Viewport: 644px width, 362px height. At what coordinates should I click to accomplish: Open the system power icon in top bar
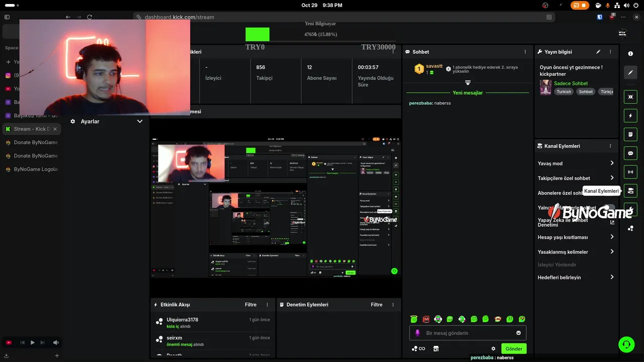click(636, 5)
